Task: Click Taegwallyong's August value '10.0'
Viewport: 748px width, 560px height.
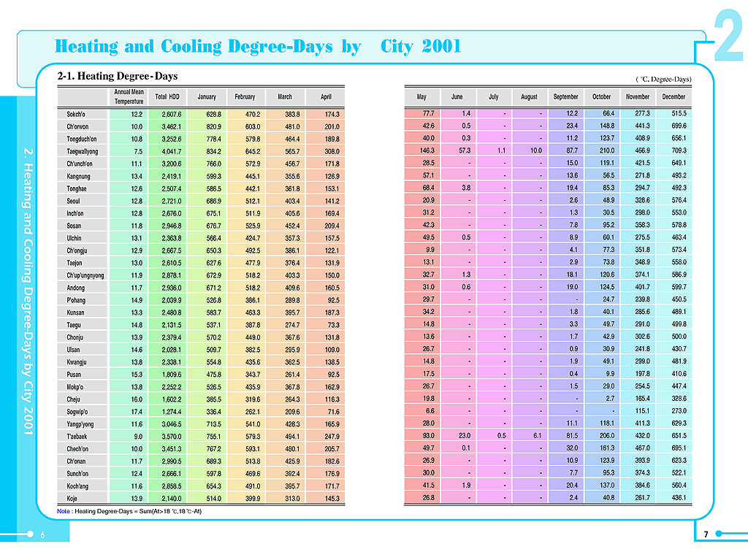Action: coord(536,150)
